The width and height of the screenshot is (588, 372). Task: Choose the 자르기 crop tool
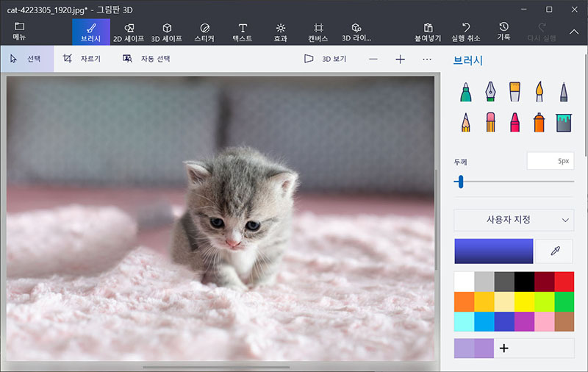pyautogui.click(x=82, y=59)
